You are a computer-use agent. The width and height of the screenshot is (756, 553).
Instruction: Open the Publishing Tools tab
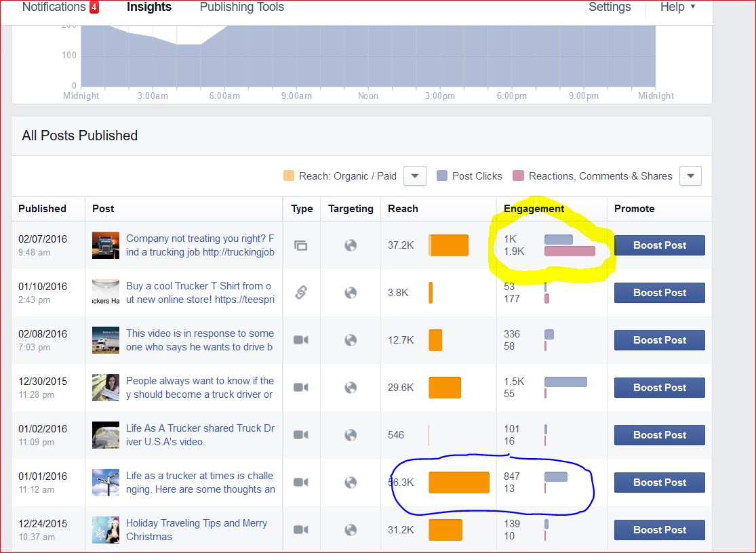[x=241, y=7]
